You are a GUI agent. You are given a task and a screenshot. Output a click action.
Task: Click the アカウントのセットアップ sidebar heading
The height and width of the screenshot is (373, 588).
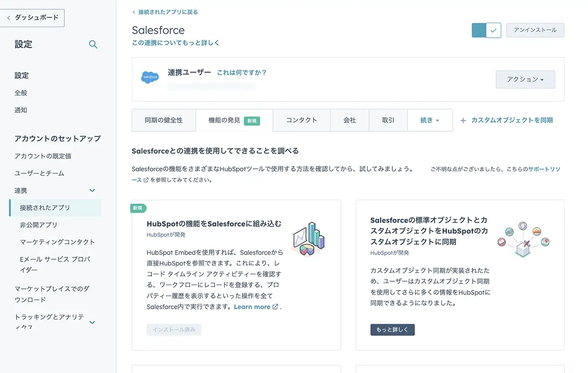57,139
